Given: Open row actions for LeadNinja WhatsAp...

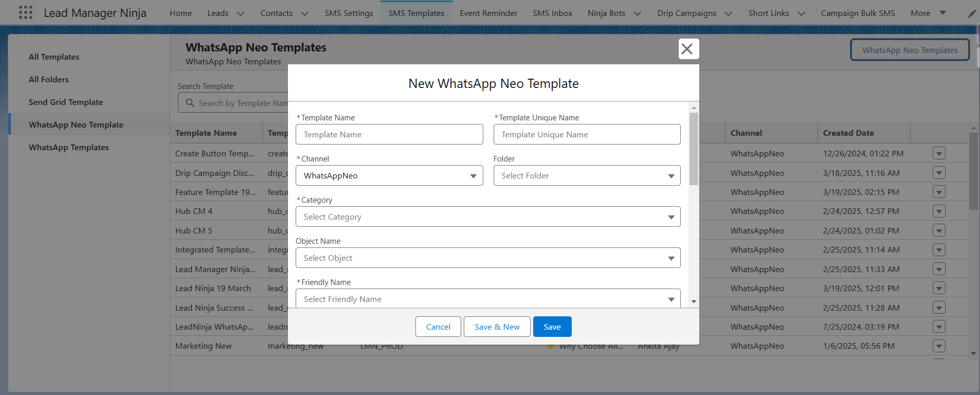Looking at the screenshot, I should click(x=939, y=327).
